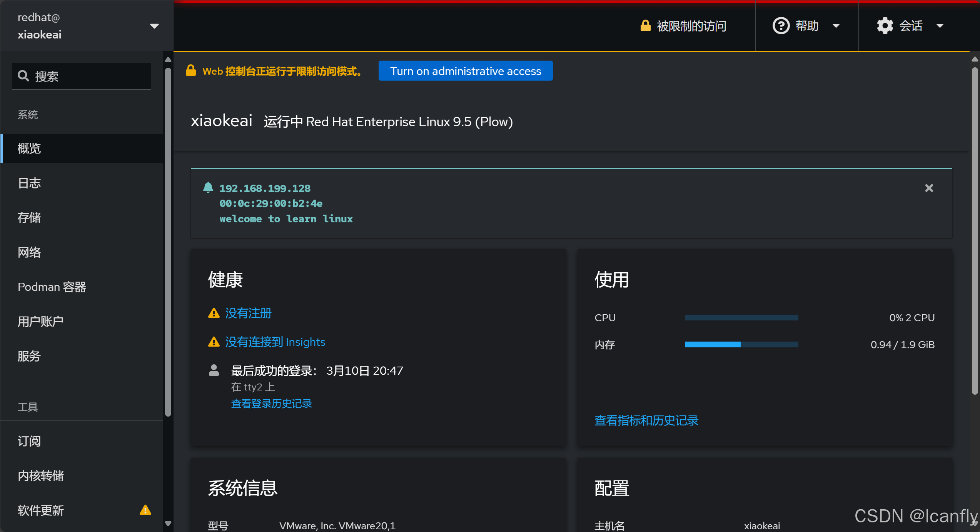Click the IP address 192.168.199.128
Viewport: 980px width, 532px height.
click(265, 188)
